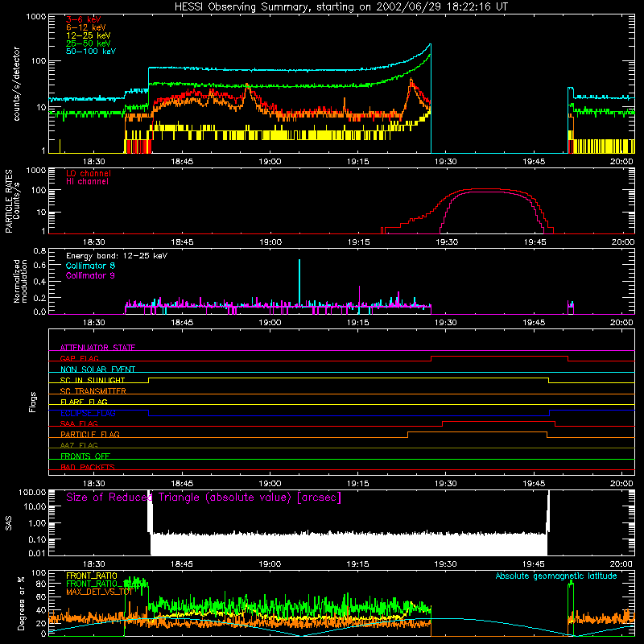Click the raised GAP_FLAG step segment
Image resolution: width=644 pixels, height=644 pixels.
click(x=499, y=357)
